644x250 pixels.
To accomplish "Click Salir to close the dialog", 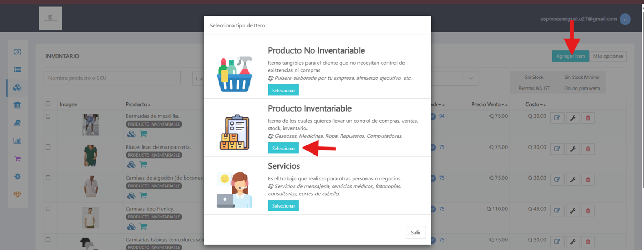I will (416, 232).
